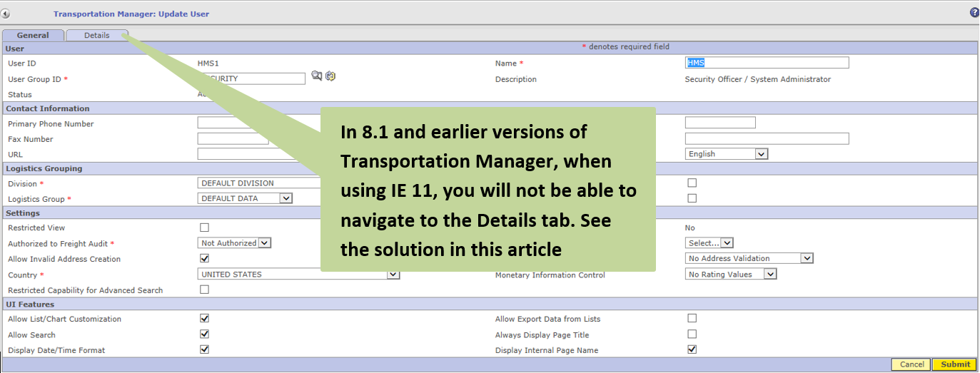
Task: Click the back arrow icon beside page title
Action: [x=6, y=14]
